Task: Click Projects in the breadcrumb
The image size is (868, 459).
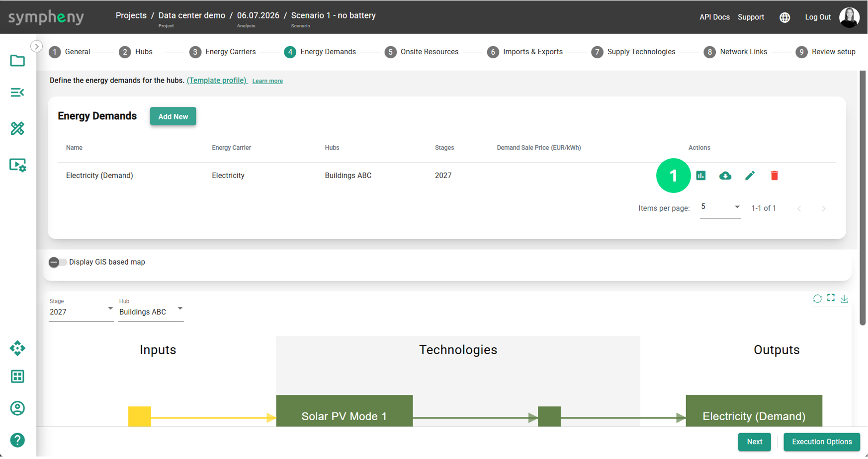Action: [131, 15]
